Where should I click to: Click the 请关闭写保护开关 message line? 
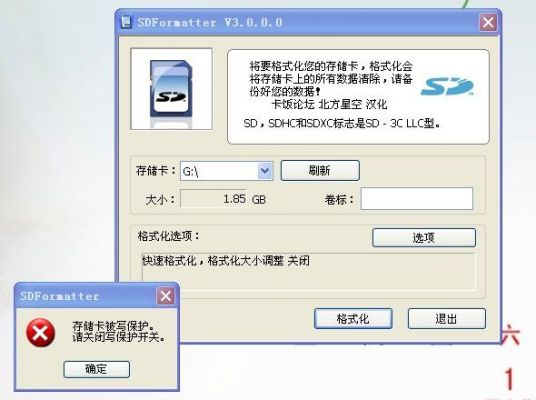click(119, 337)
